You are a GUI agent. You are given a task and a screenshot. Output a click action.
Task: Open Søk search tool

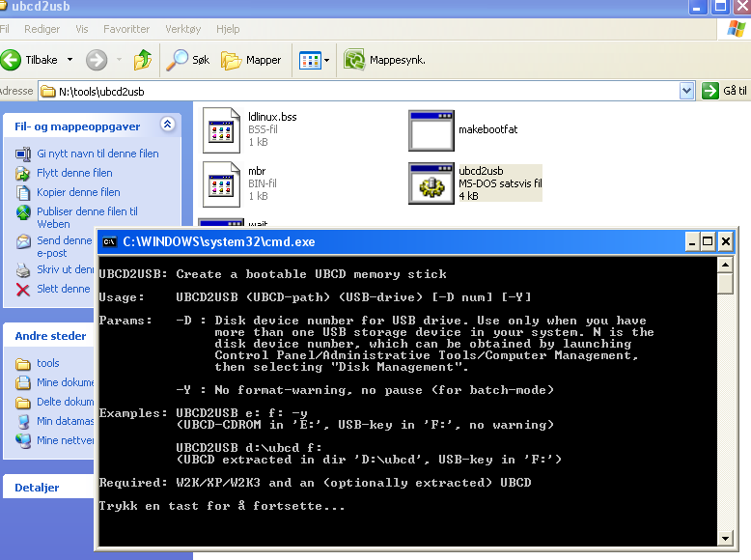coord(187,61)
